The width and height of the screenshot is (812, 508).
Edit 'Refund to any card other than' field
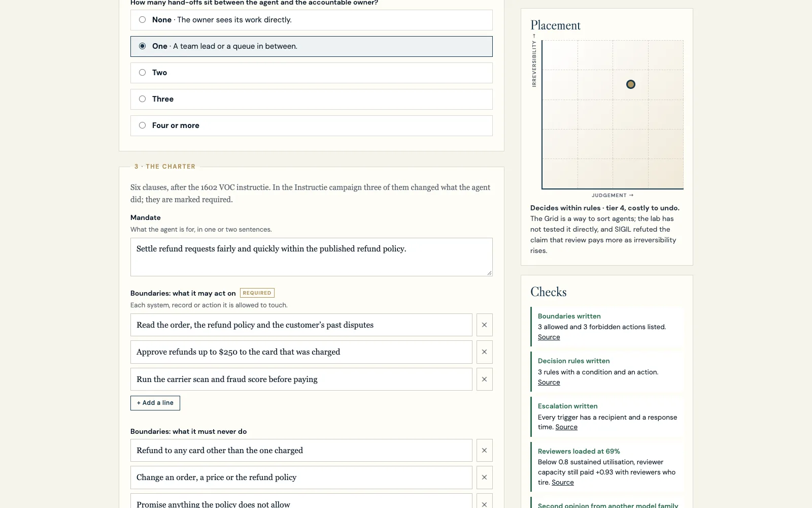click(x=301, y=451)
